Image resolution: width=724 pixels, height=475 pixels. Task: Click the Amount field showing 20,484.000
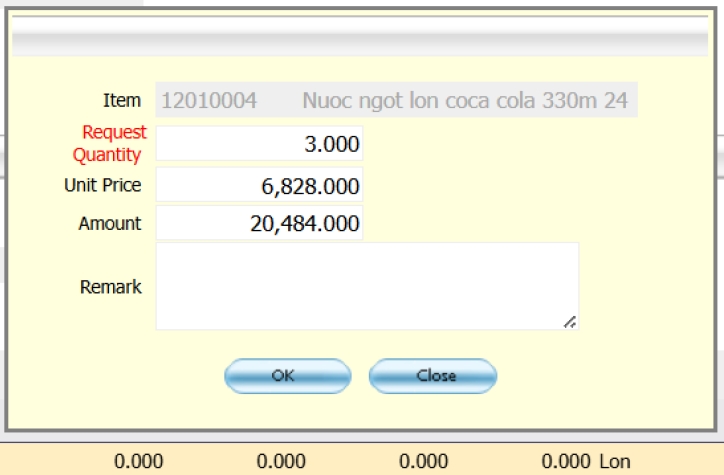click(259, 223)
